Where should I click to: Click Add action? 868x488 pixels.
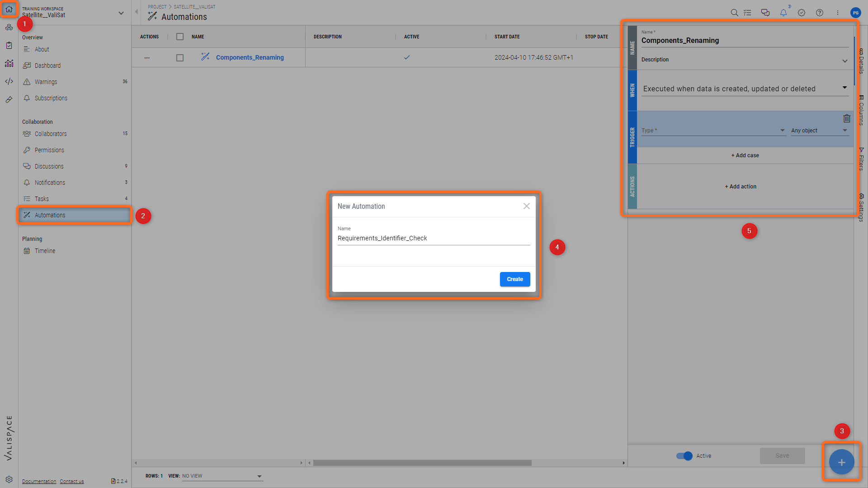pos(741,186)
